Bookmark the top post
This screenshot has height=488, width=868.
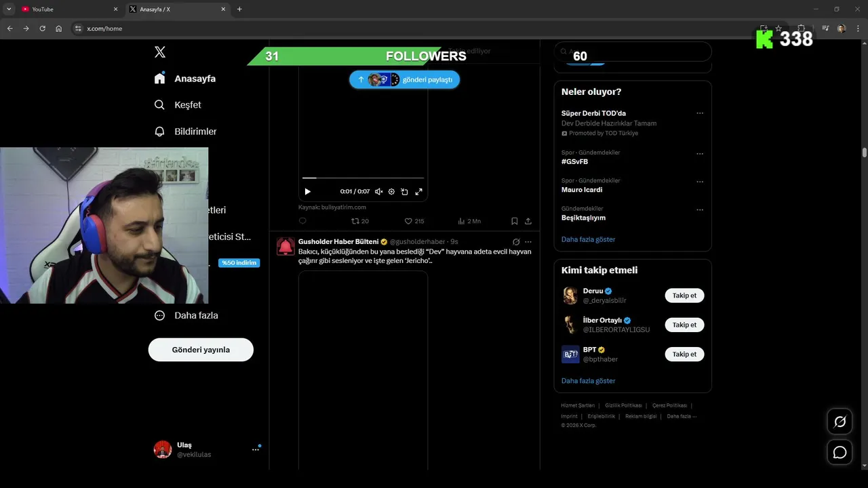pyautogui.click(x=515, y=221)
